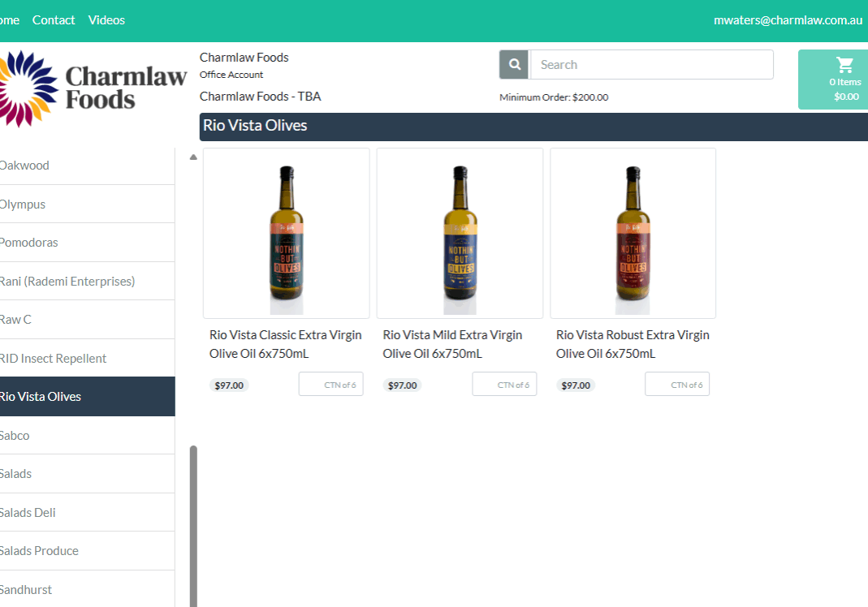The width and height of the screenshot is (868, 607).
Task: Select the Sandhurst category
Action: point(87,589)
